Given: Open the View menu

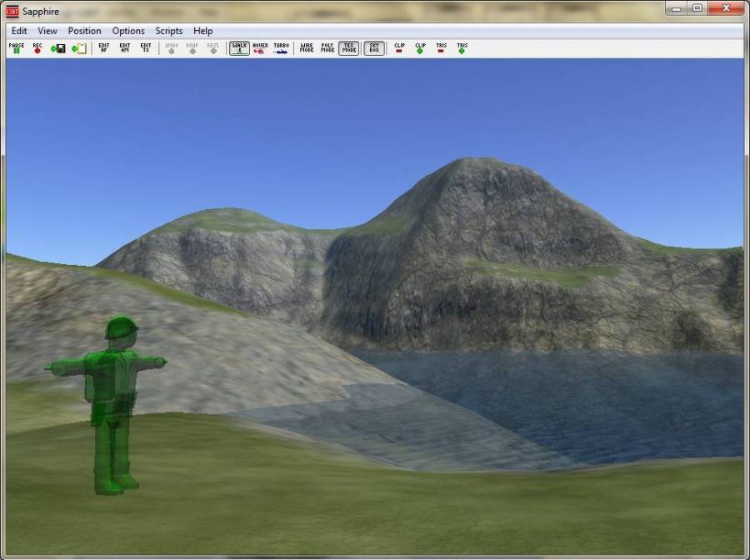Looking at the screenshot, I should [x=47, y=30].
